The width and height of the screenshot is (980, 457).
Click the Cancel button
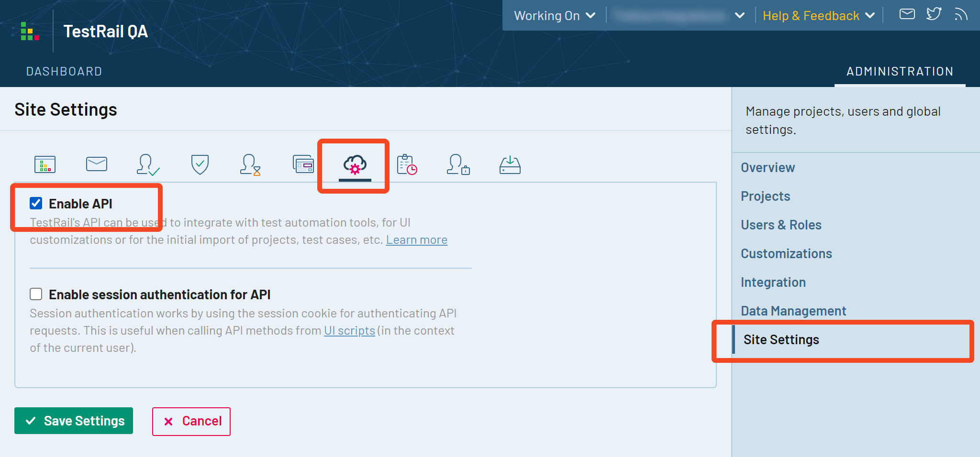click(x=191, y=421)
